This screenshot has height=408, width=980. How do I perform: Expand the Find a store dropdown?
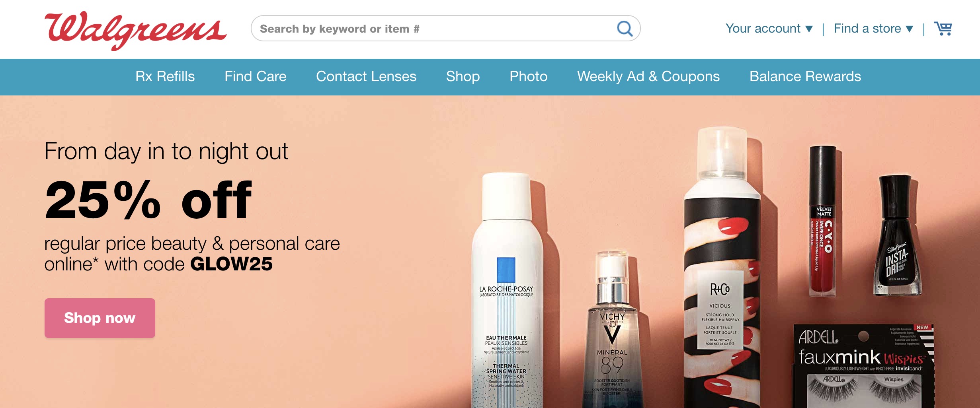click(873, 29)
